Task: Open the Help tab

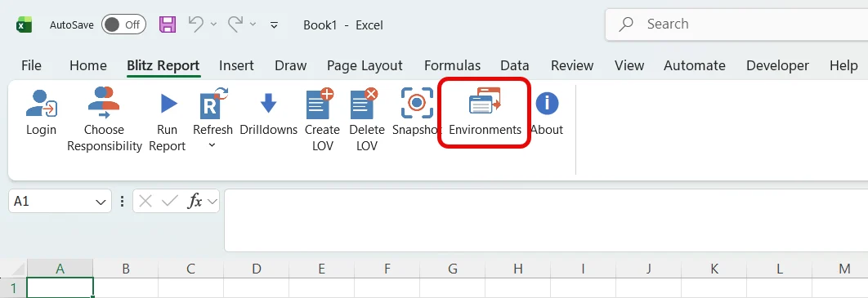Action: [843, 65]
